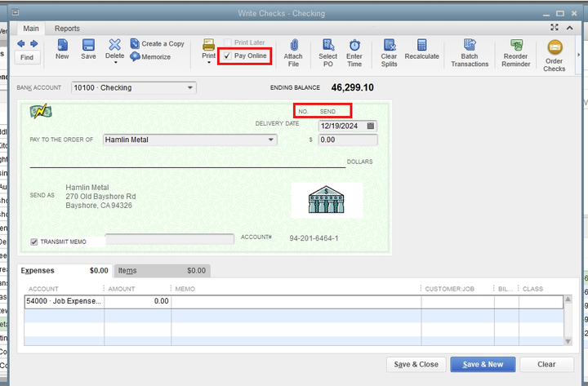Switch to the Main tab
588x386 pixels.
pos(31,29)
